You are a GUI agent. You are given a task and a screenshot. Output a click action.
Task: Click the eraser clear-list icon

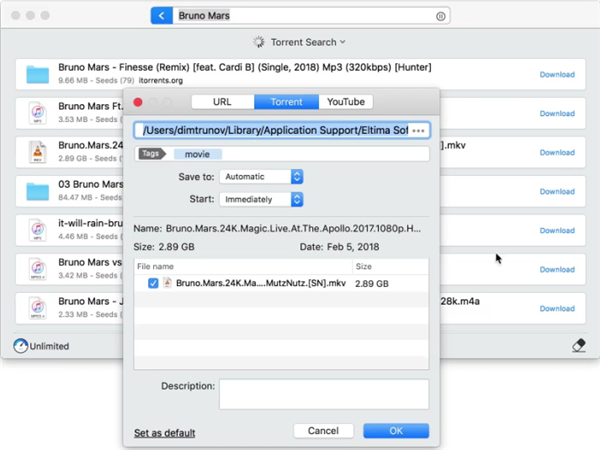579,345
